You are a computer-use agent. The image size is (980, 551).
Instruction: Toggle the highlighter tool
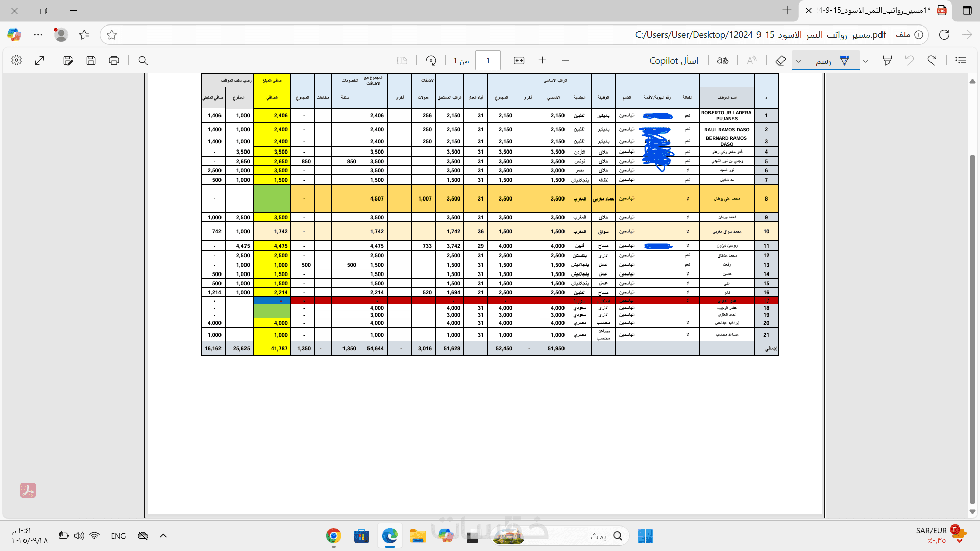pos(887,60)
